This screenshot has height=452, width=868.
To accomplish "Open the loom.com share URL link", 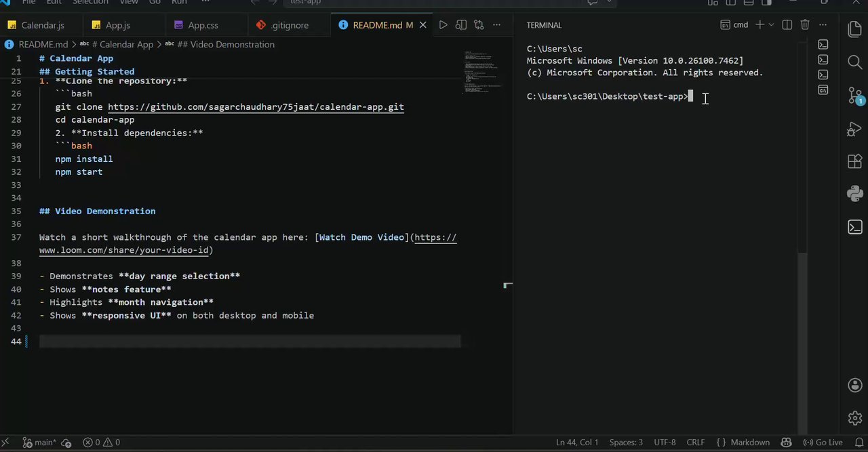I will 248,244.
